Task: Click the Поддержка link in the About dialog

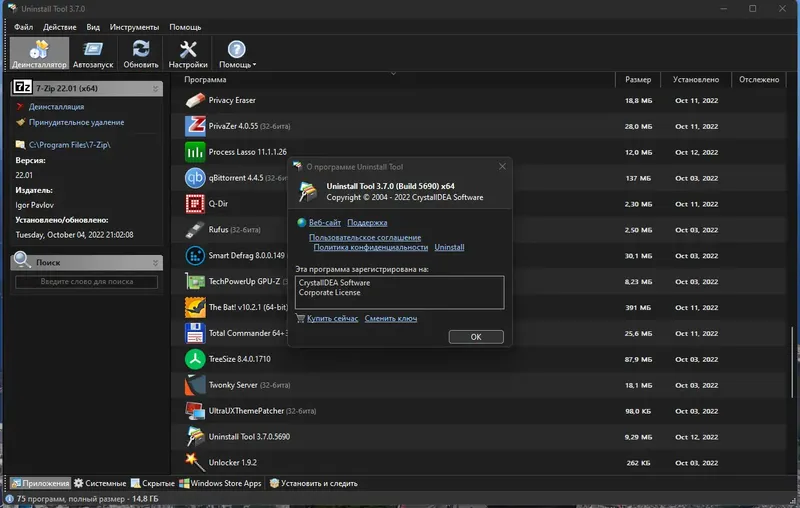Action: [x=367, y=223]
